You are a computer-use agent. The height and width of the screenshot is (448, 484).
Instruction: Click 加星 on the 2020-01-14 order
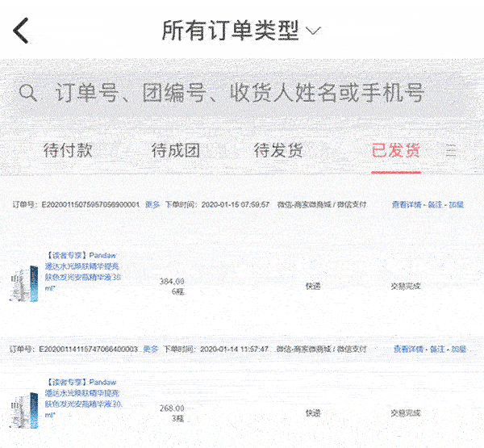click(457, 349)
